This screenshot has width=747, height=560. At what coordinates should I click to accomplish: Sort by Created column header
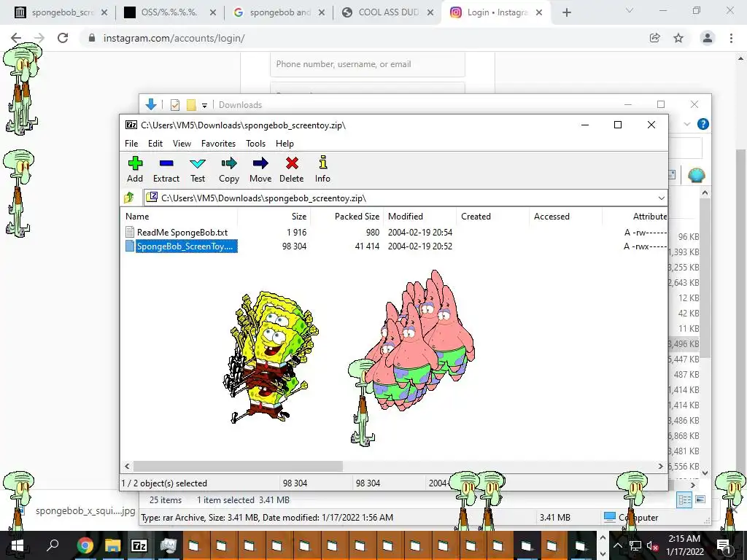pos(492,216)
